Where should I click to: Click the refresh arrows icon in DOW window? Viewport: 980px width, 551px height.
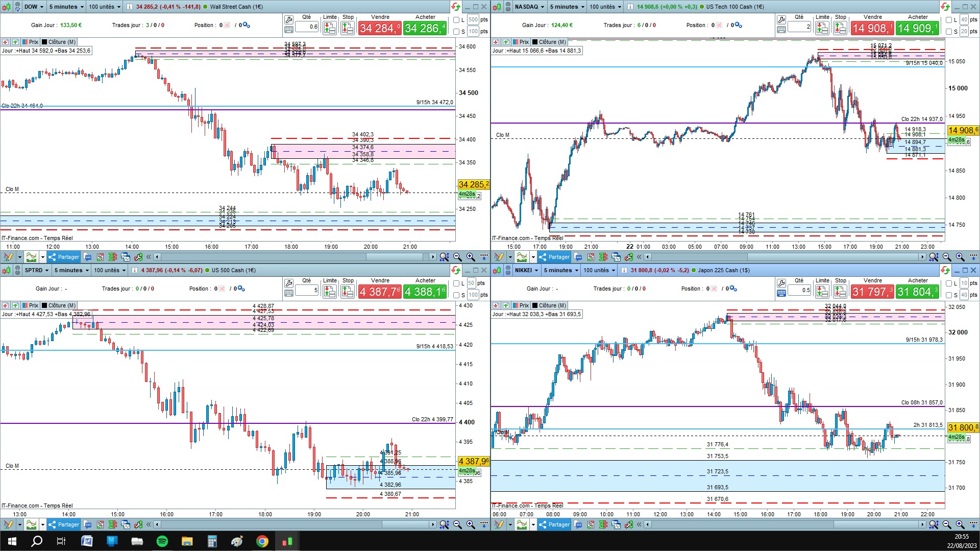(455, 7)
